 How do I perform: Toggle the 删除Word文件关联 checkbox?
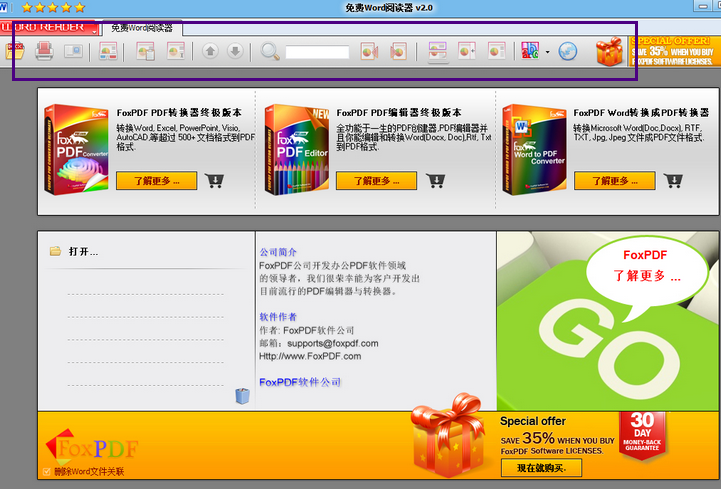coord(46,472)
